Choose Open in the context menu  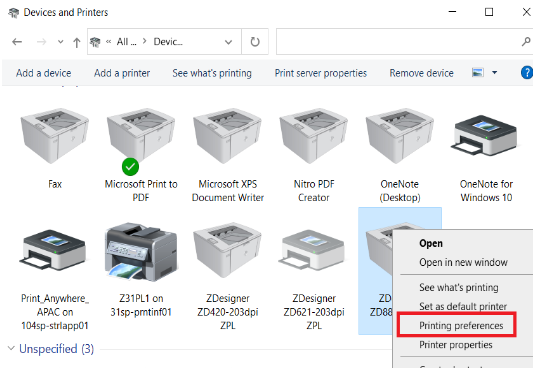[x=431, y=243]
